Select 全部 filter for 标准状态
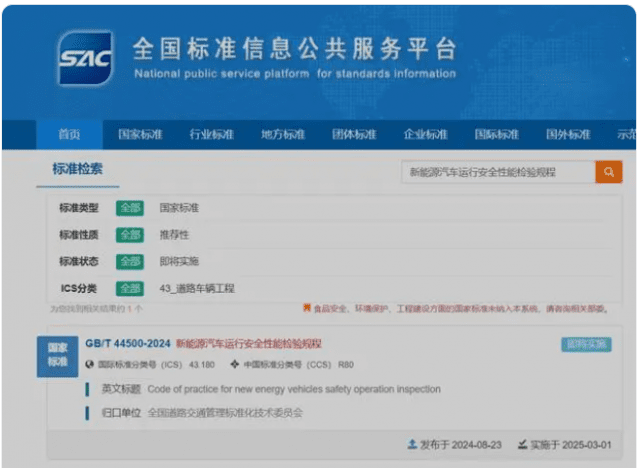The height and width of the screenshot is (468, 639). click(130, 261)
